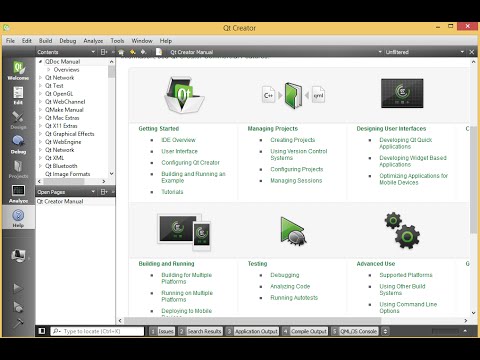Switch to Debug mode

pos(18,145)
